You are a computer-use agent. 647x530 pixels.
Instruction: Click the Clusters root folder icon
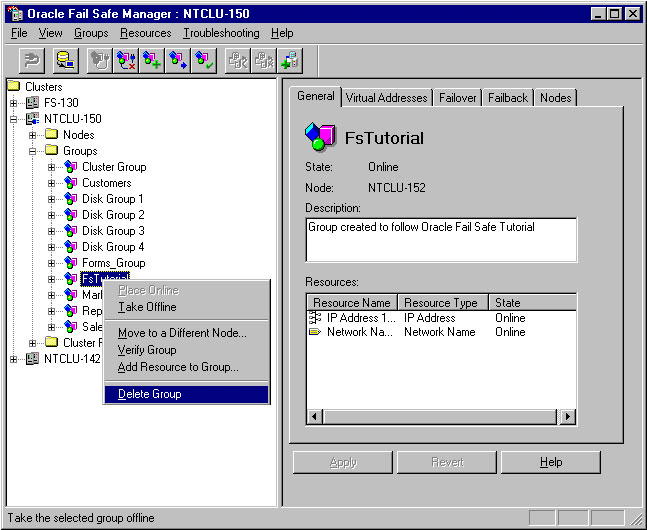[14, 86]
